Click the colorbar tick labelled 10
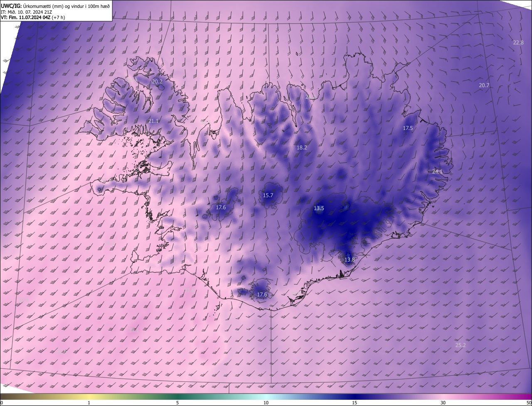This screenshot has height=406, width=532. click(x=266, y=403)
